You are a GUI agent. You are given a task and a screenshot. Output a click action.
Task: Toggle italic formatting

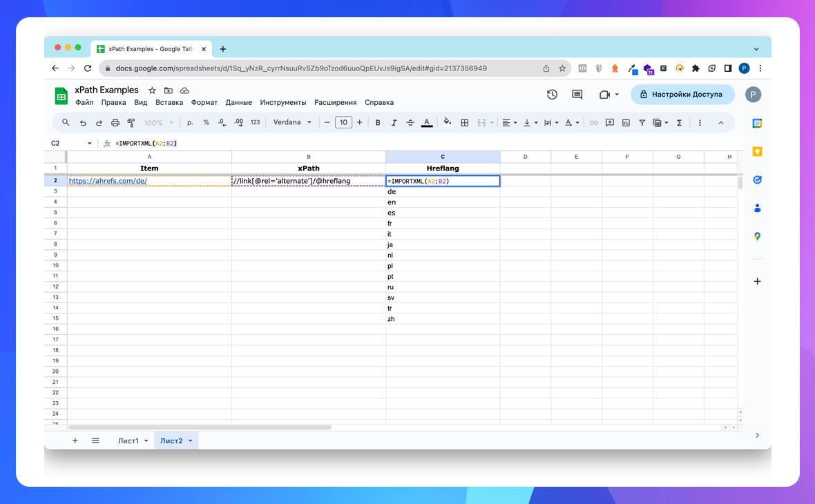[x=394, y=123]
